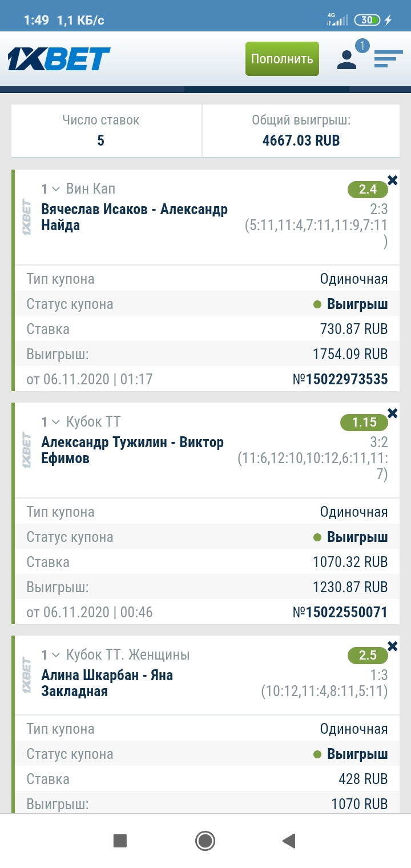Expand the Кубок ТТ bet chevron

pyautogui.click(x=56, y=422)
